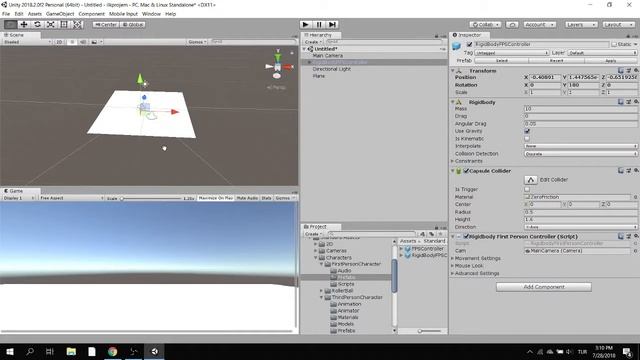This screenshot has width=640, height=360.
Task: Select the Move tool
Action: coord(24,24)
